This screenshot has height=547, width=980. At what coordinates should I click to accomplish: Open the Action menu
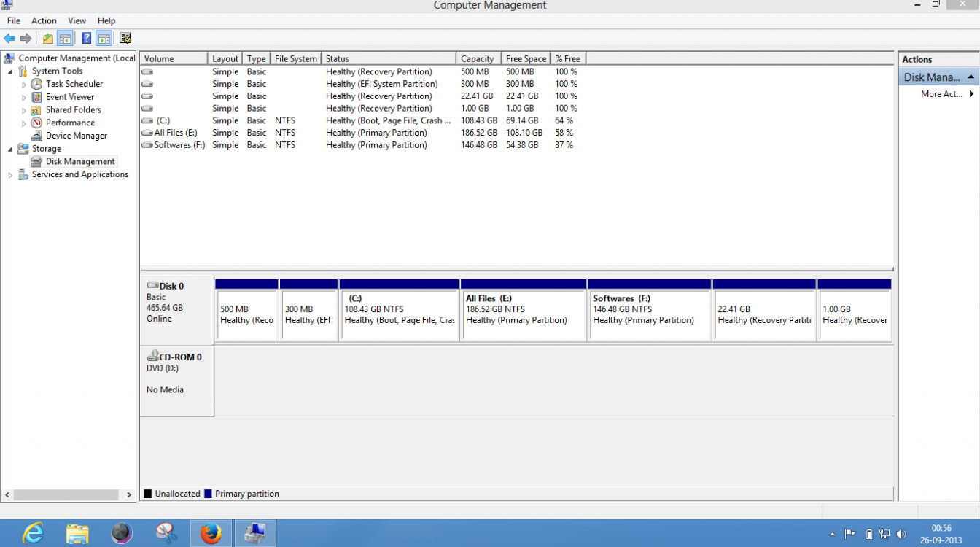point(44,20)
